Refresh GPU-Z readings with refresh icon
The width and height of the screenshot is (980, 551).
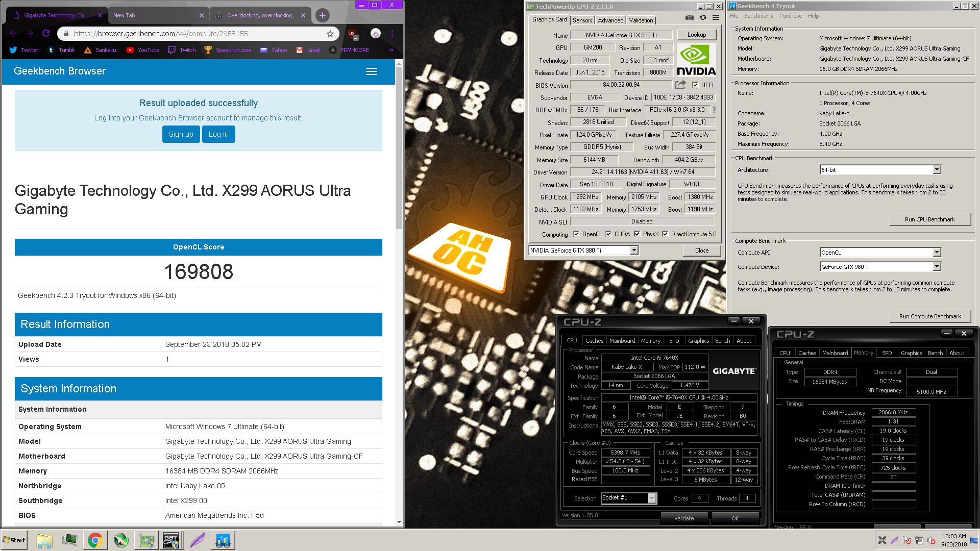703,17
